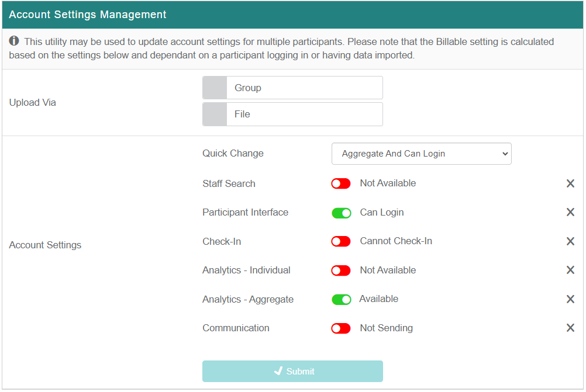The width and height of the screenshot is (586, 392).
Task: Clear Analytics - Individual setting with X icon
Action: click(x=570, y=270)
